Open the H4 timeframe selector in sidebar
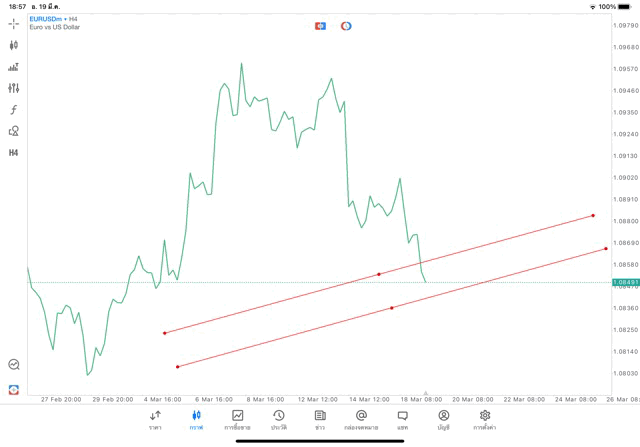 pyautogui.click(x=14, y=153)
